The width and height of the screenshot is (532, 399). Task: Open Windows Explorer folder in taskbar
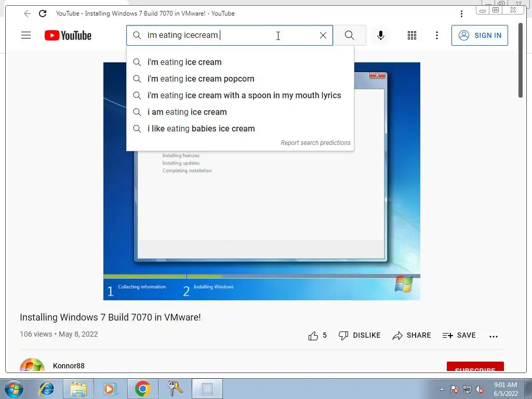[78, 389]
